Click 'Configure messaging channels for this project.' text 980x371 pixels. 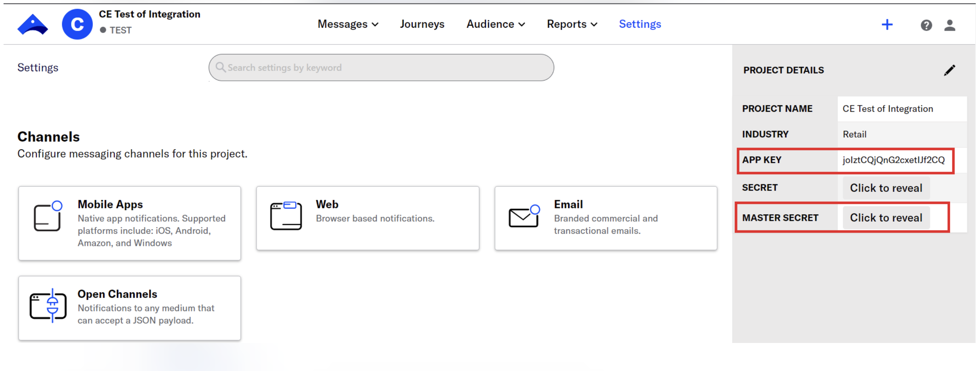[x=132, y=154]
